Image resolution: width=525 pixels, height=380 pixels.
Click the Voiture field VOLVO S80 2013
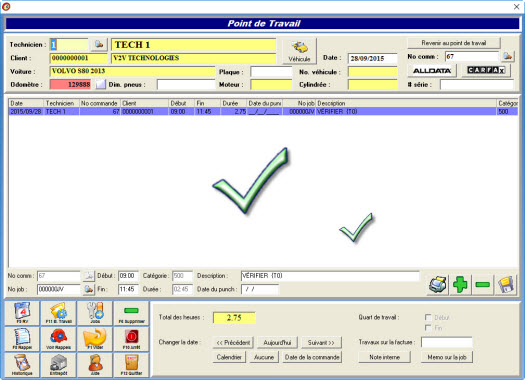point(132,71)
